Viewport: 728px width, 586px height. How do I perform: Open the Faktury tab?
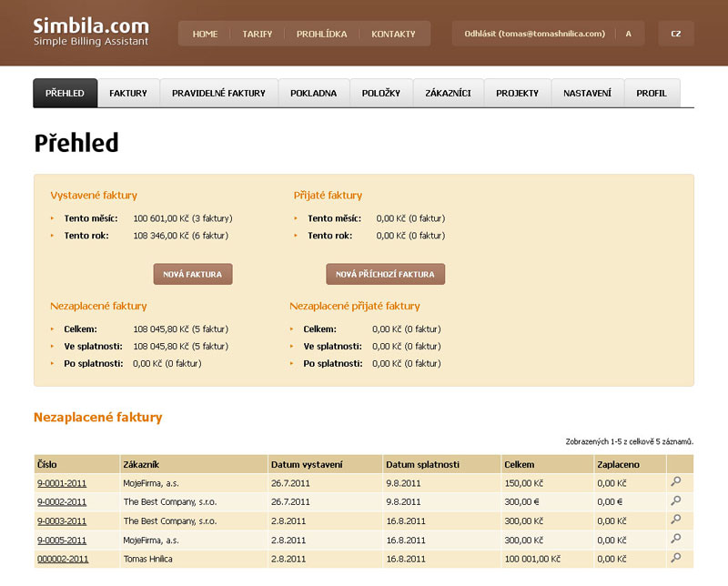128,94
